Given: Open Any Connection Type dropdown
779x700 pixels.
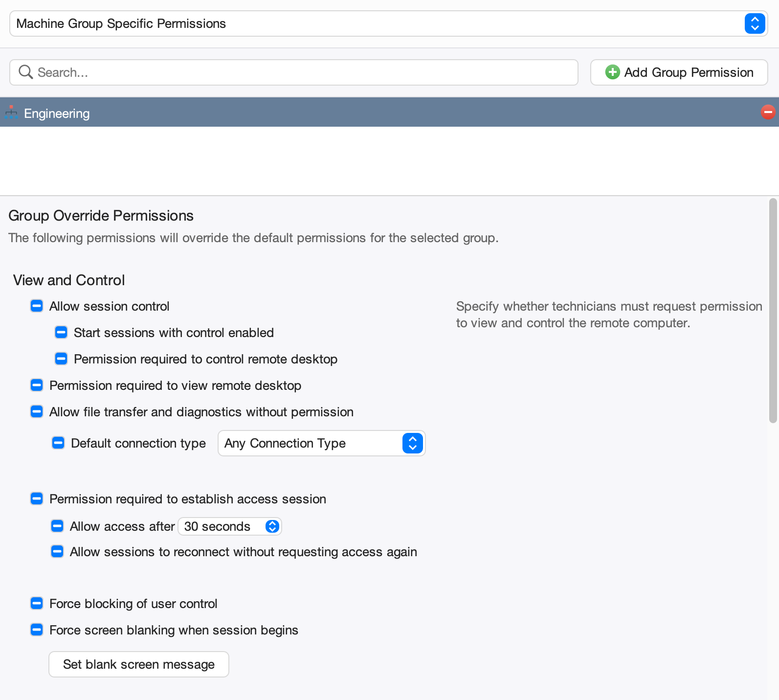Looking at the screenshot, I should click(321, 443).
